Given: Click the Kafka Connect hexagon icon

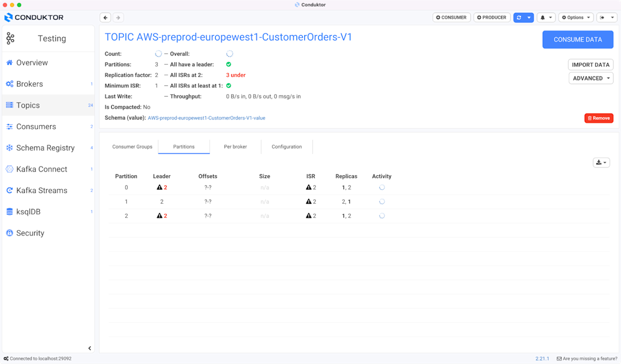Looking at the screenshot, I should (9, 169).
